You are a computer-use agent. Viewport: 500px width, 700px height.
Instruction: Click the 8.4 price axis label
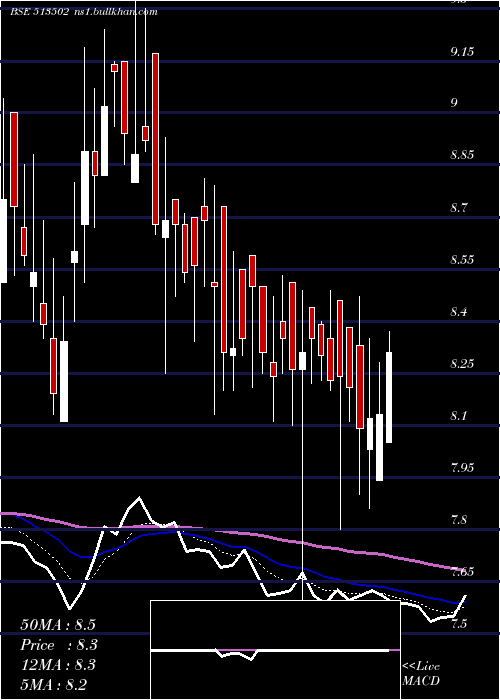[458, 312]
